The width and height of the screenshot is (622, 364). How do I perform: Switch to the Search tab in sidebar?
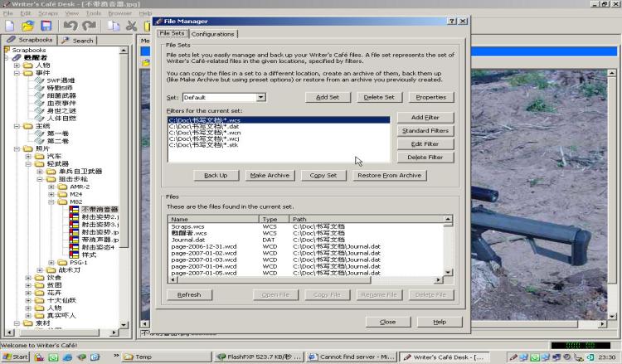tap(77, 41)
